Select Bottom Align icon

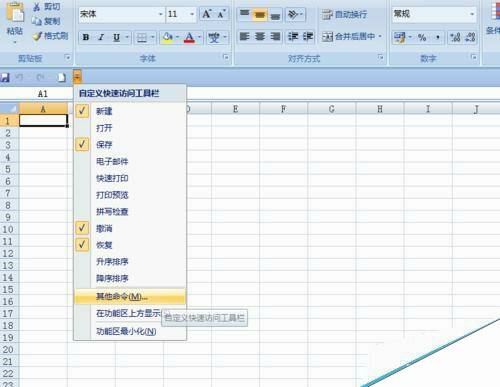coord(275,15)
